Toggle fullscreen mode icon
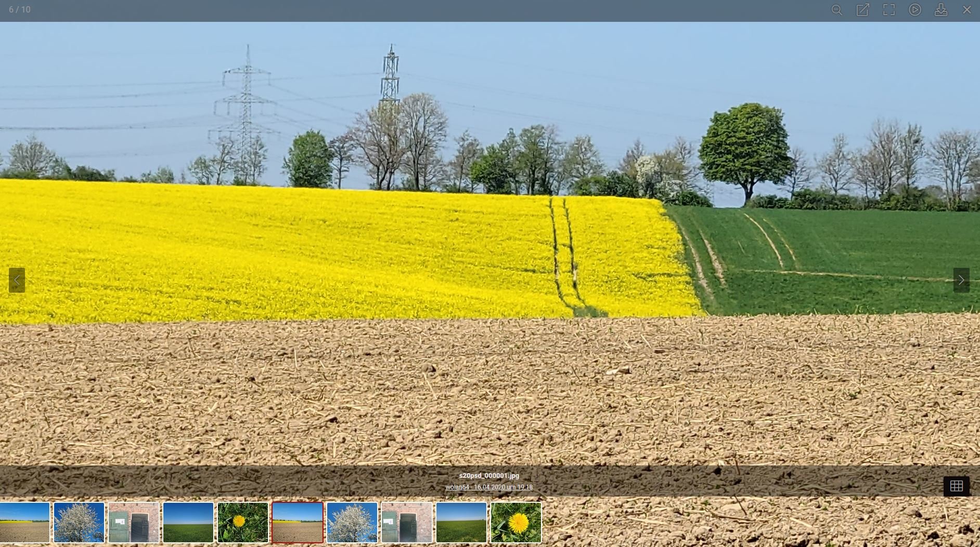 pos(889,10)
